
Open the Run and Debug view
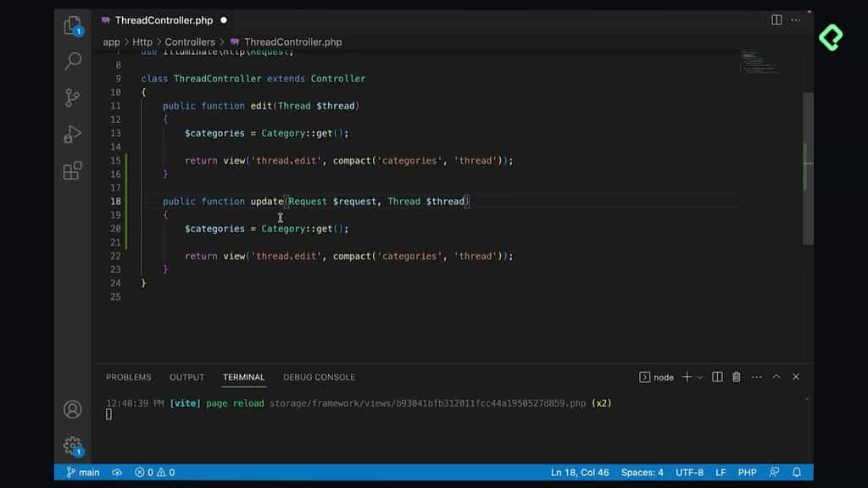click(72, 134)
